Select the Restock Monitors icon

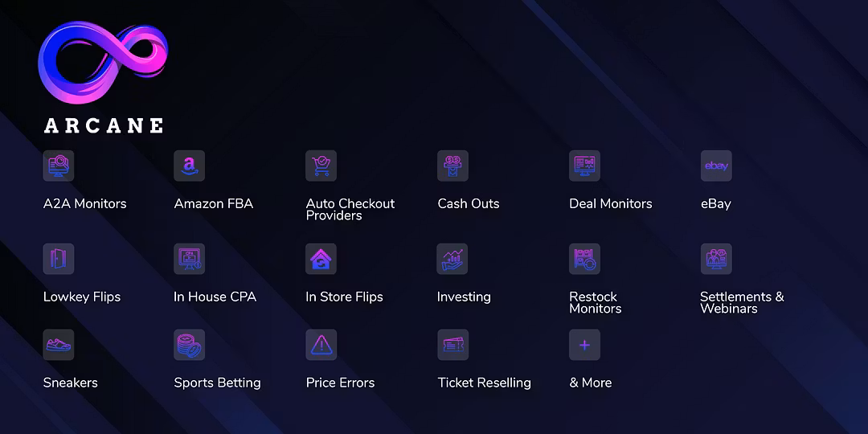(x=584, y=259)
